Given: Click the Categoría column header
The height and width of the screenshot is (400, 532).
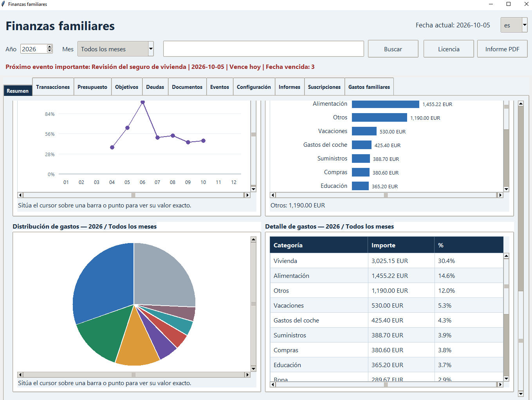Looking at the screenshot, I should (319, 245).
